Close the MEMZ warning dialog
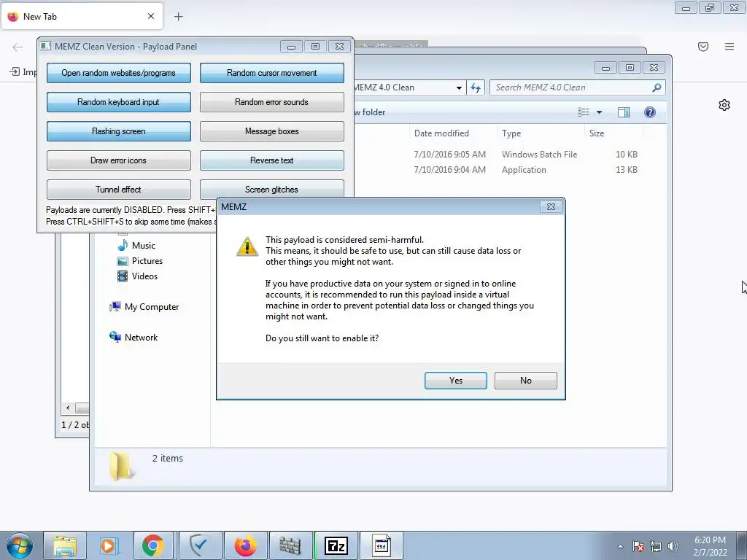 pyautogui.click(x=551, y=206)
